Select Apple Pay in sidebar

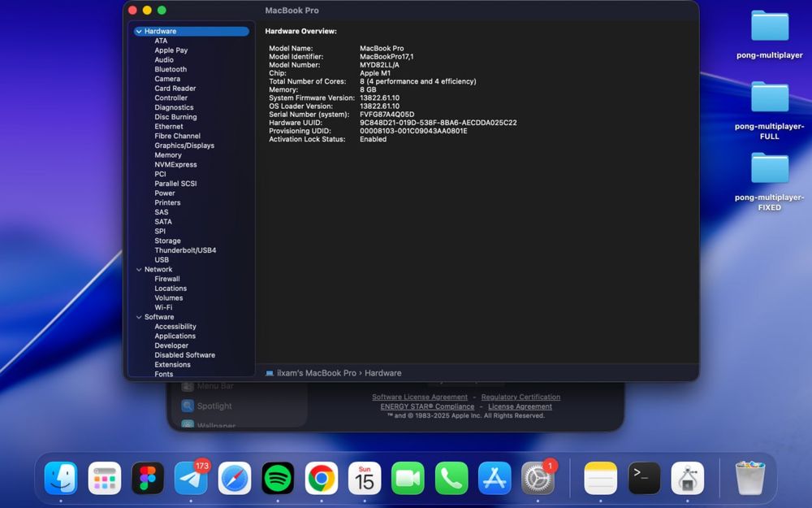click(171, 50)
